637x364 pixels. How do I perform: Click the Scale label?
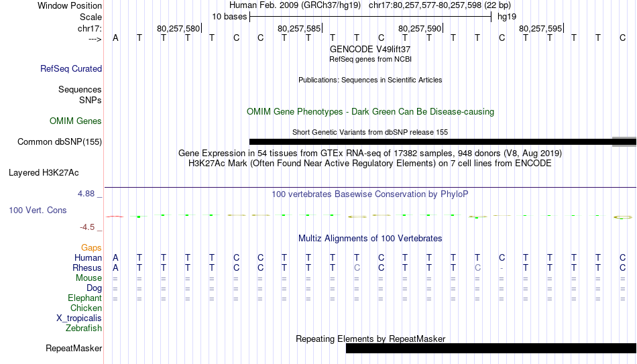[91, 17]
